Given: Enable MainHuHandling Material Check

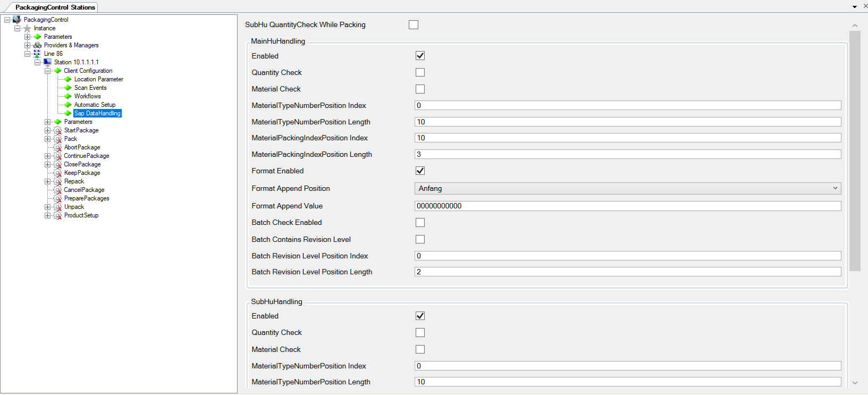Looking at the screenshot, I should pyautogui.click(x=420, y=89).
